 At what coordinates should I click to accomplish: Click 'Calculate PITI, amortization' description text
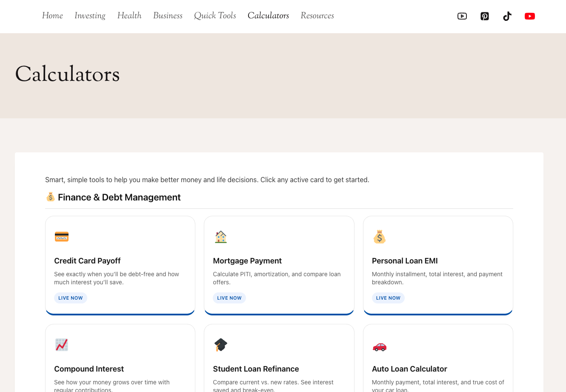pos(277,278)
